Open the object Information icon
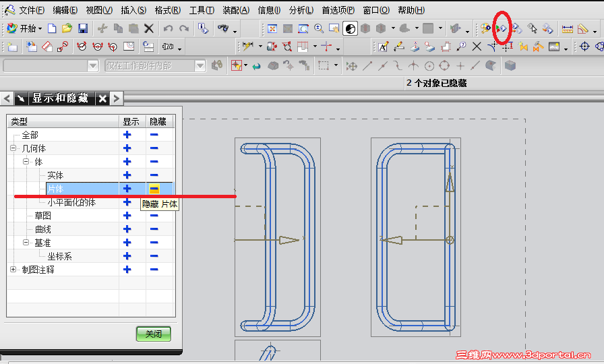604x364 pixels. click(203, 28)
